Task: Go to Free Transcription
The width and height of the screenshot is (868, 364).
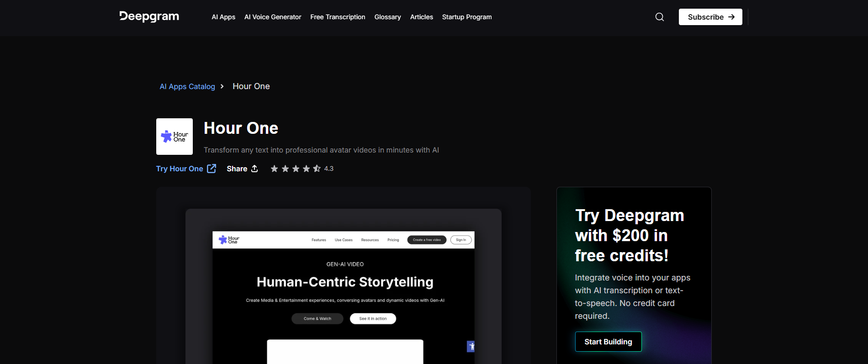Action: pos(338,17)
